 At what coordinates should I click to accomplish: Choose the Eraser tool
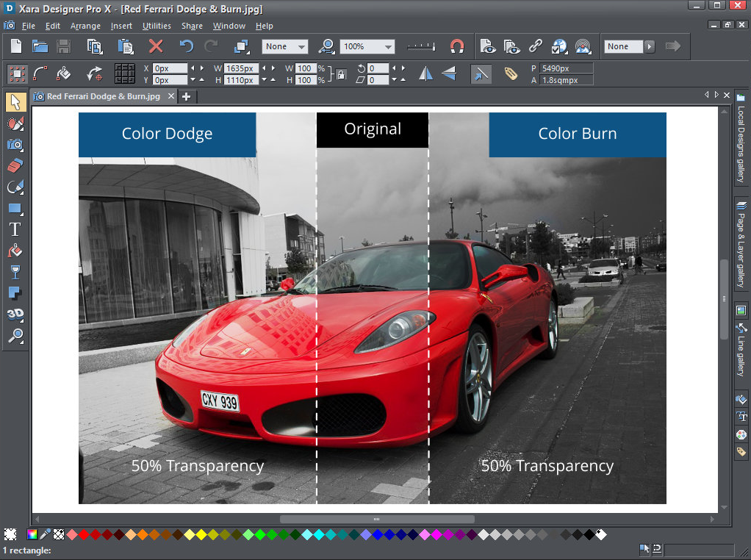[15, 165]
